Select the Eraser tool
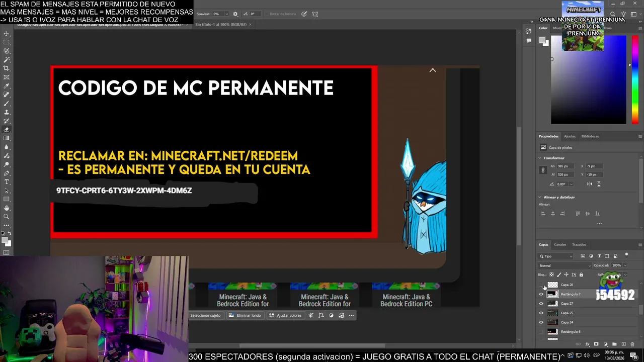Image resolution: width=644 pixels, height=362 pixels. click(7, 129)
